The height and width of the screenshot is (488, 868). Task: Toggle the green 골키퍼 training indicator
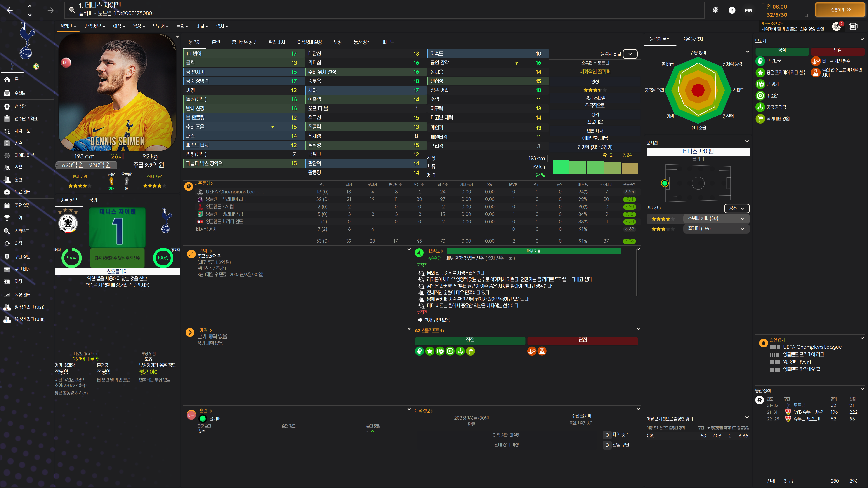(x=203, y=419)
